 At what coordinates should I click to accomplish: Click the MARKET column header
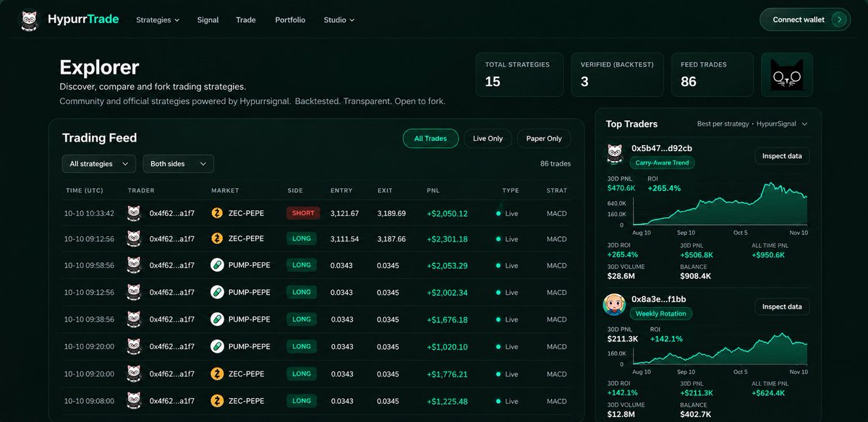(225, 191)
